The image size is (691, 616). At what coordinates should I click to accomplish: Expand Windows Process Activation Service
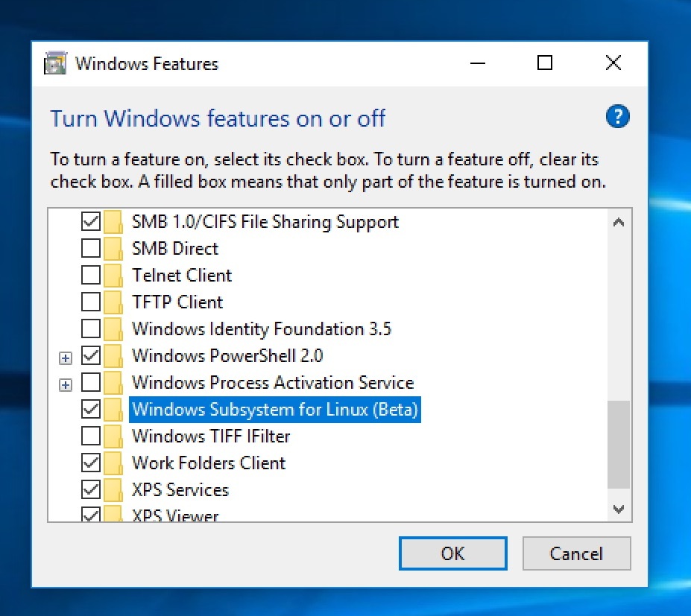pyautogui.click(x=65, y=384)
